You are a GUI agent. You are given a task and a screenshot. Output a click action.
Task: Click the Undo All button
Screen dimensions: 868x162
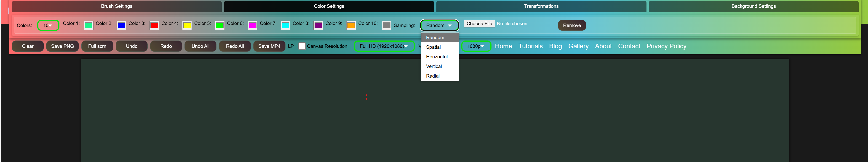pyautogui.click(x=200, y=46)
